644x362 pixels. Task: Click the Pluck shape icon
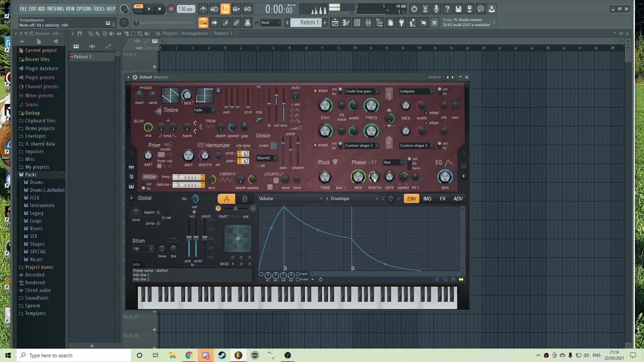pos(335,162)
